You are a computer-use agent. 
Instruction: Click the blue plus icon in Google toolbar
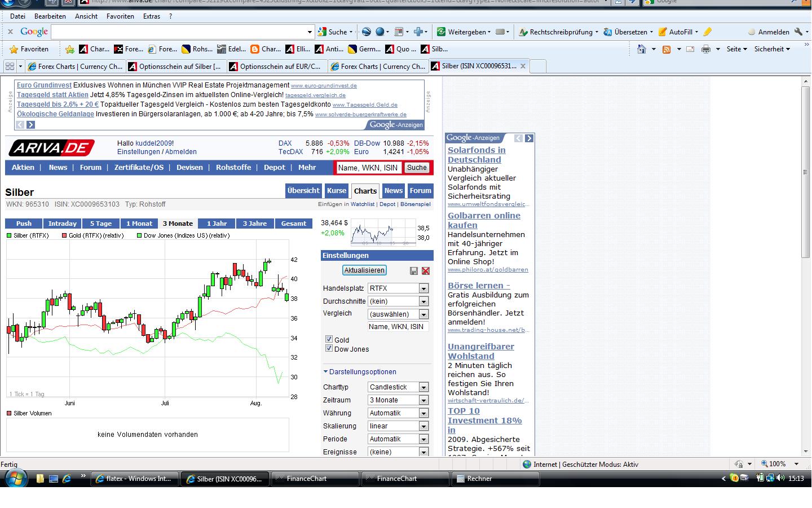[x=418, y=32]
